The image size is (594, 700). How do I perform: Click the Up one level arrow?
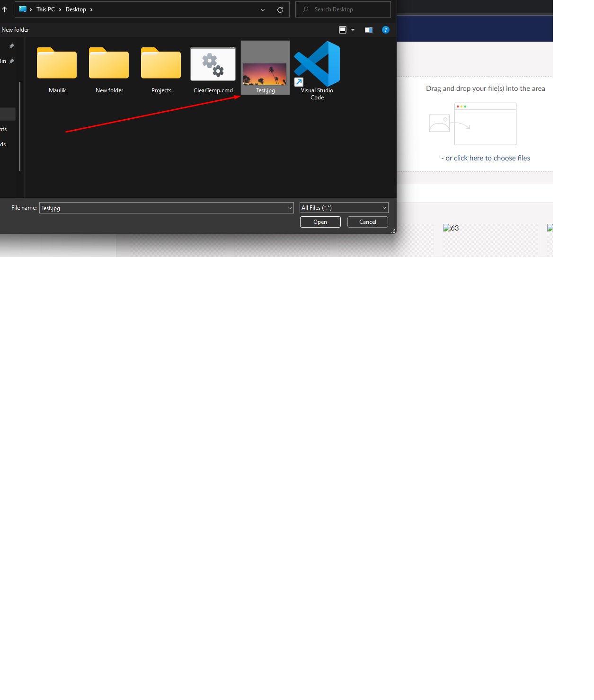point(5,9)
